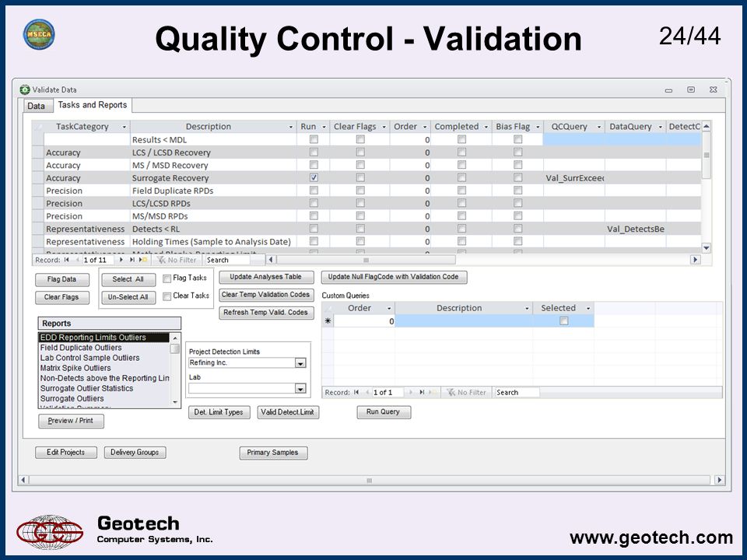This screenshot has height=560, width=747.
Task: Click Update Analyses Table button
Action: [266, 277]
